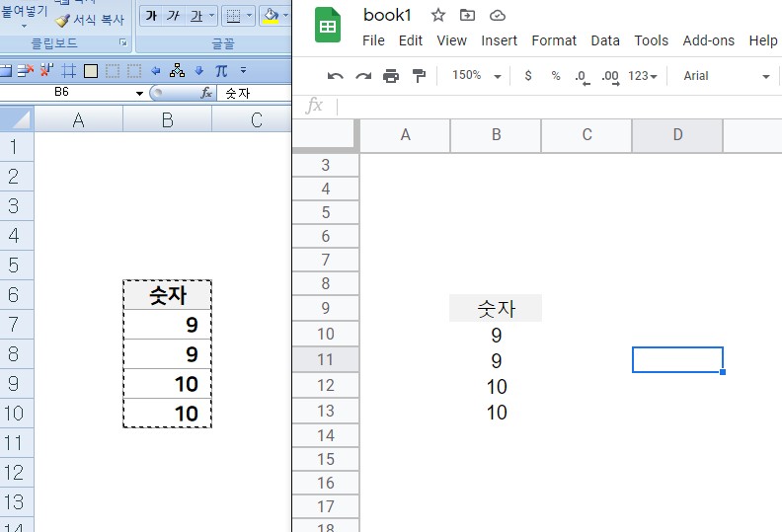This screenshot has width=782, height=532.
Task: Open paste 붙여넣기 dropdown arrow in Excel
Action: 24,26
